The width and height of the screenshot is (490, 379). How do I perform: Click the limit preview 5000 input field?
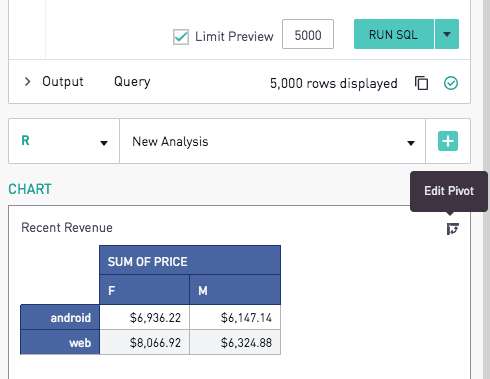point(308,34)
